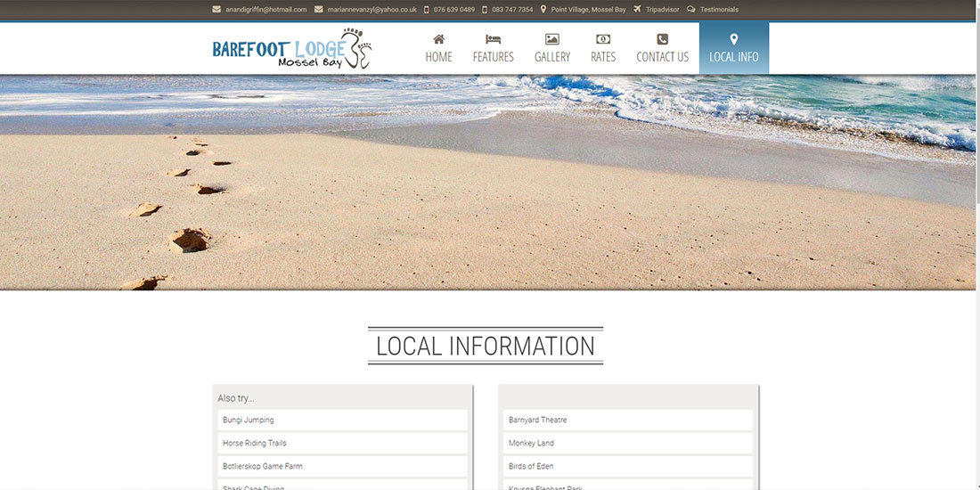
Task: Click the 'Also try...' heading text
Action: (x=235, y=398)
